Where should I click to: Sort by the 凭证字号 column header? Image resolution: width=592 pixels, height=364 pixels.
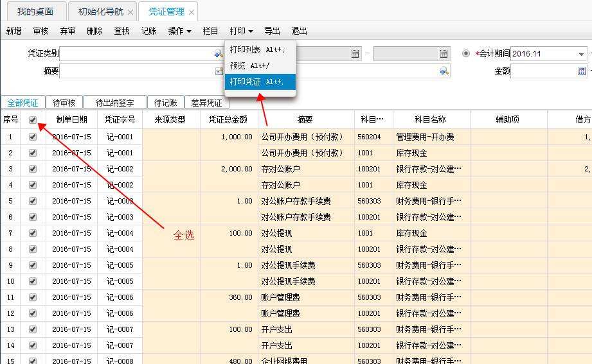coord(120,120)
